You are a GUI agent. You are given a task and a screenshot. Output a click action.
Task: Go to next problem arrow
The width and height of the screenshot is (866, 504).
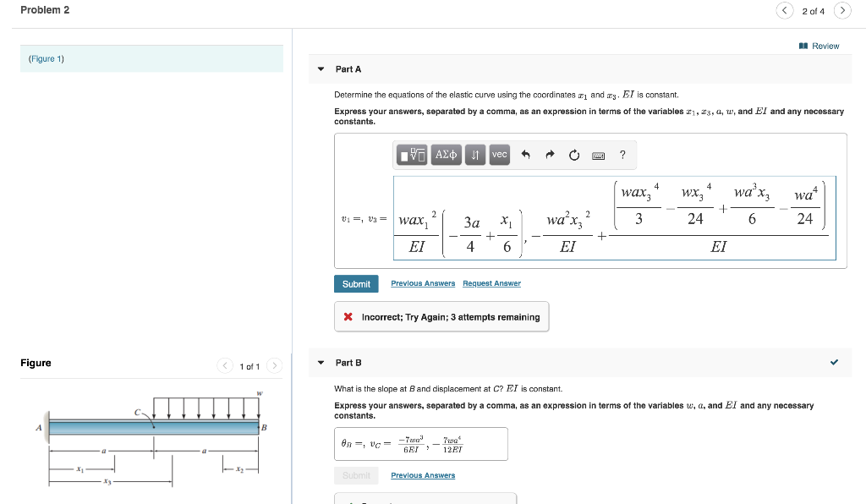[842, 10]
